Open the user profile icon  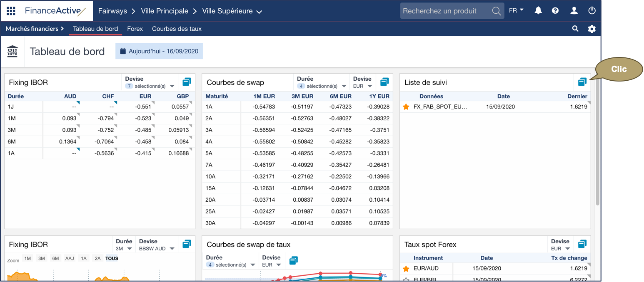tap(574, 11)
